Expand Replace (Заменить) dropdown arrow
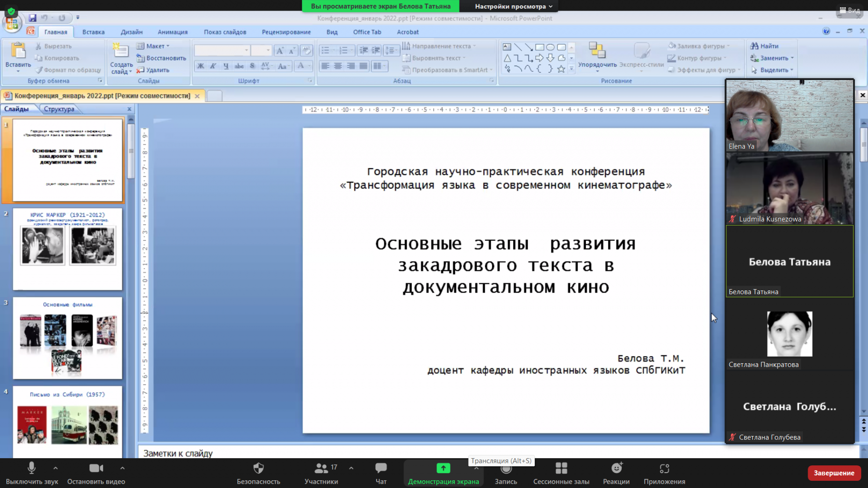The image size is (868, 488). point(792,58)
